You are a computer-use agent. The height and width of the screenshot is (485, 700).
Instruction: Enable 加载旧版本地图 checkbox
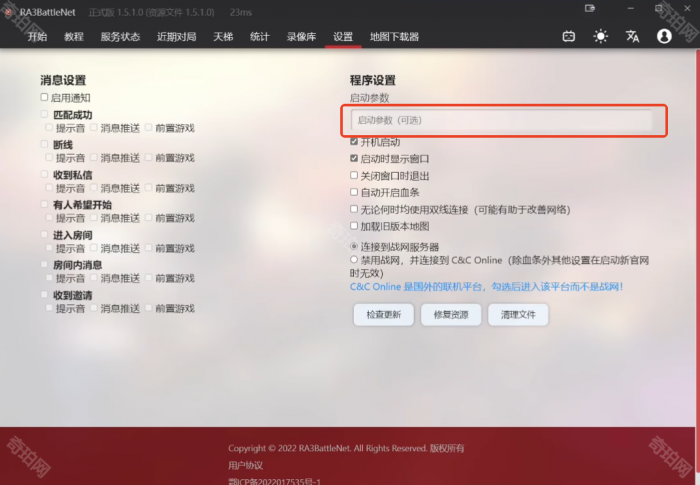(354, 226)
